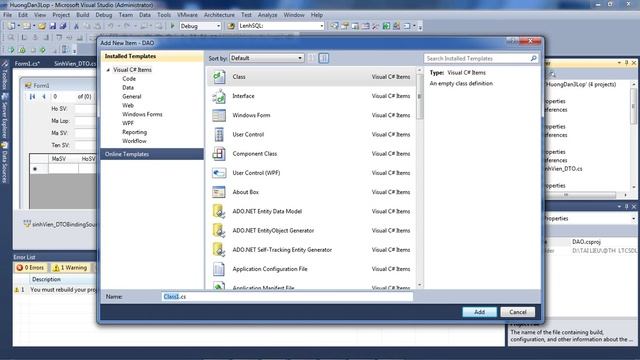This screenshot has height=360, width=640.
Task: Click the search magnifier in template search box
Action: (x=533, y=58)
